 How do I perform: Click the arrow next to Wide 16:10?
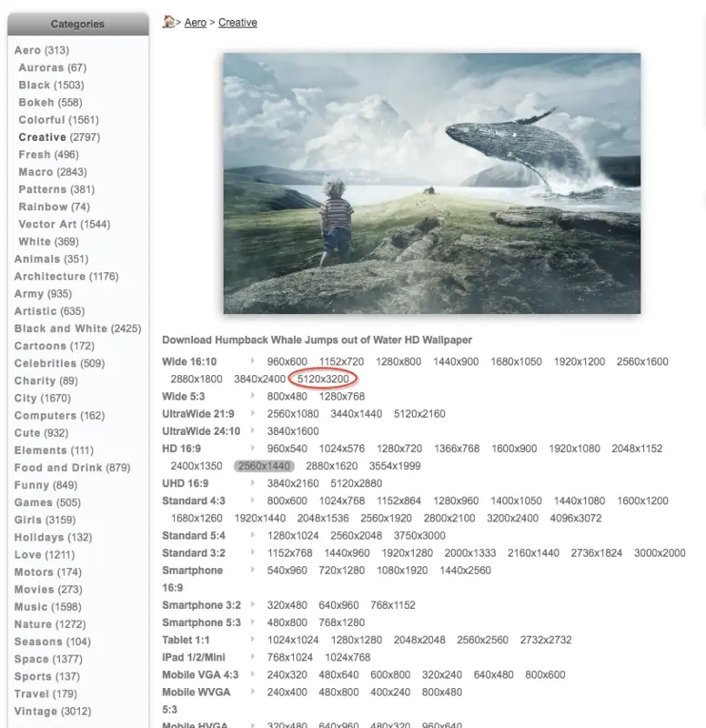(x=253, y=360)
